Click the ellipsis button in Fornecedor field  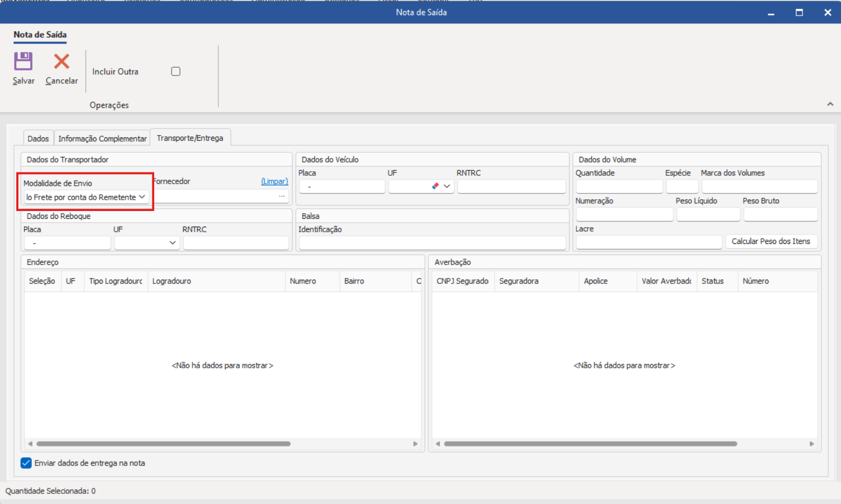click(282, 196)
